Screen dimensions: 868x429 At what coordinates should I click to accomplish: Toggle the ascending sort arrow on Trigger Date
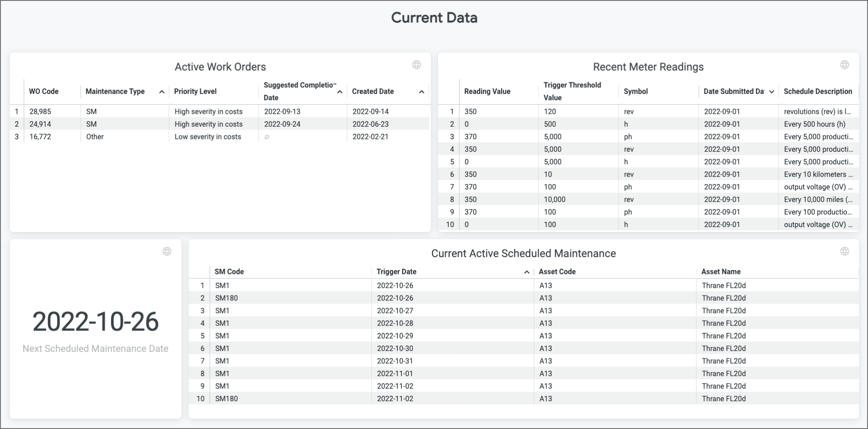click(x=526, y=271)
